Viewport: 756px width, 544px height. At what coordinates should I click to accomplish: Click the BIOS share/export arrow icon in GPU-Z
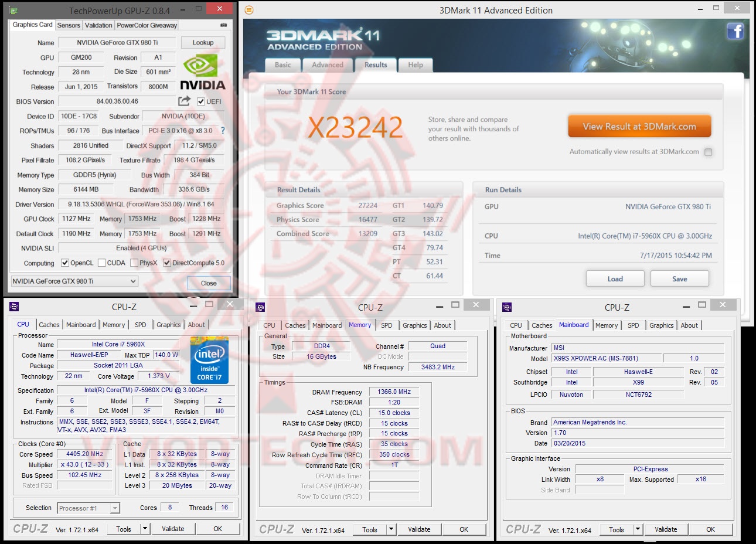[185, 101]
